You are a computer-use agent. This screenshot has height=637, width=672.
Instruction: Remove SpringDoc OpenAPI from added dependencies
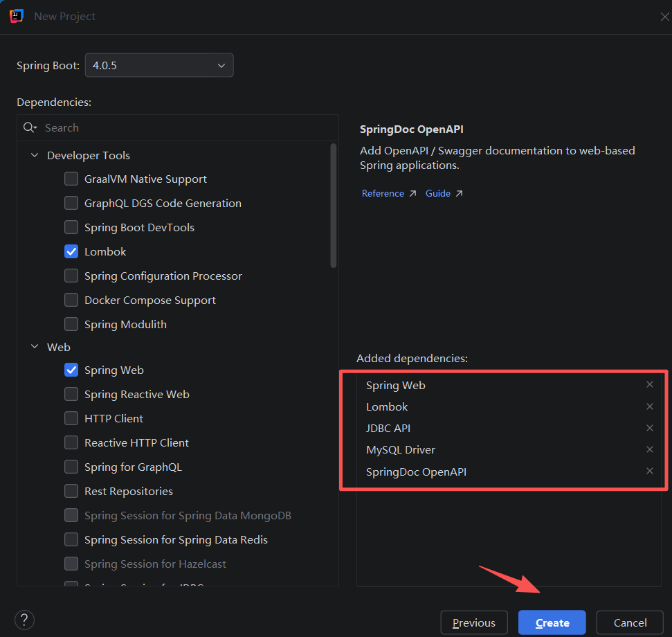click(x=650, y=471)
